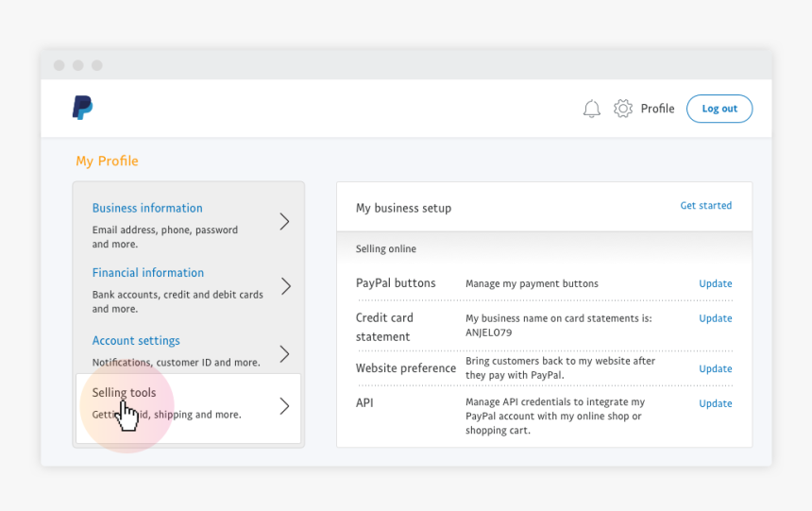Open the notifications bell
Screen dimensions: 812x511
(591, 109)
